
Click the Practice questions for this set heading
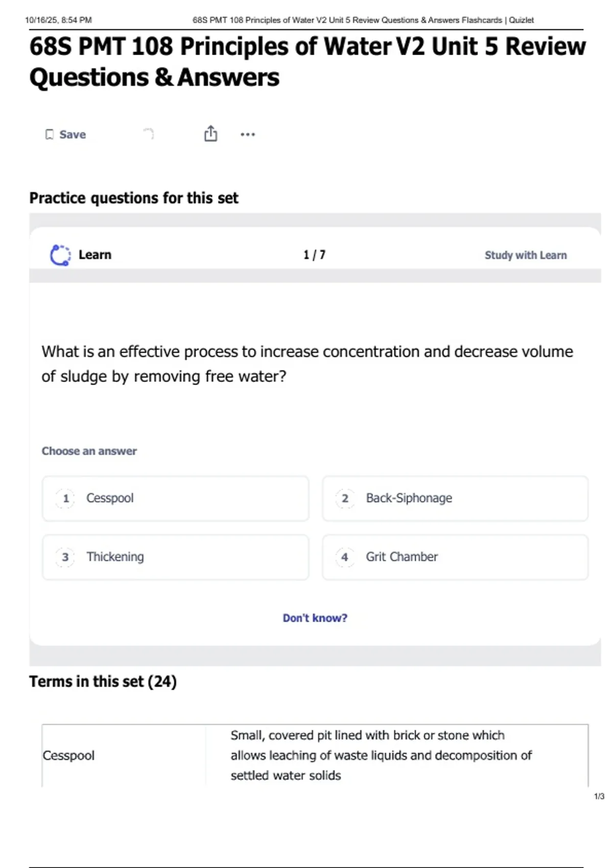coord(134,198)
